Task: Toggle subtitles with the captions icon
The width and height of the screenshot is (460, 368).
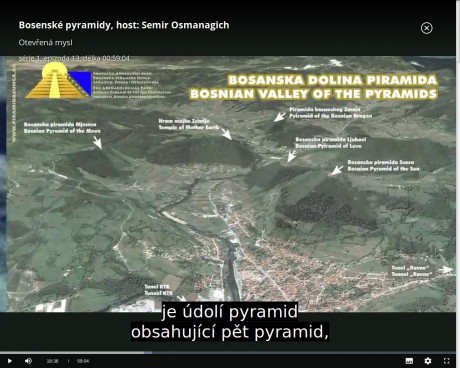Action: [x=409, y=361]
